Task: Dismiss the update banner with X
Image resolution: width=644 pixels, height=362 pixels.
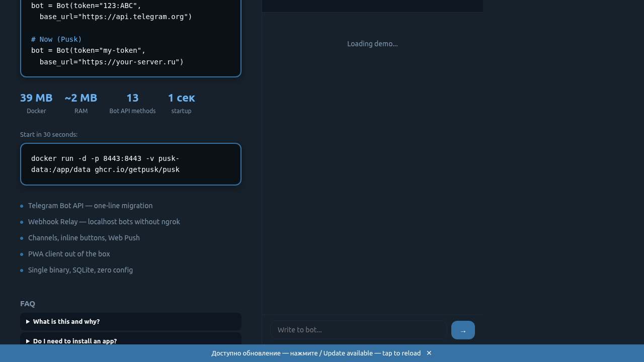Action: [429, 353]
